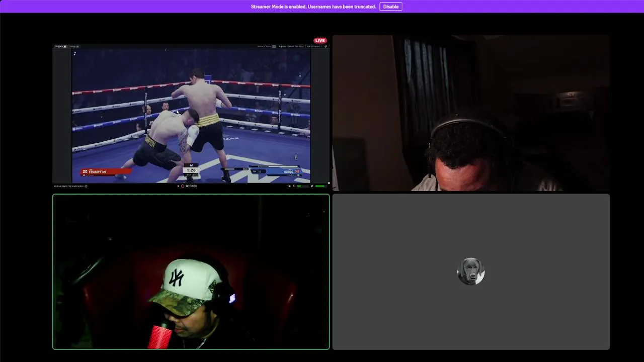Screen dimensions: 644x362
Task: Disable Streamer Mode from the purple banner
Action: [390, 7]
